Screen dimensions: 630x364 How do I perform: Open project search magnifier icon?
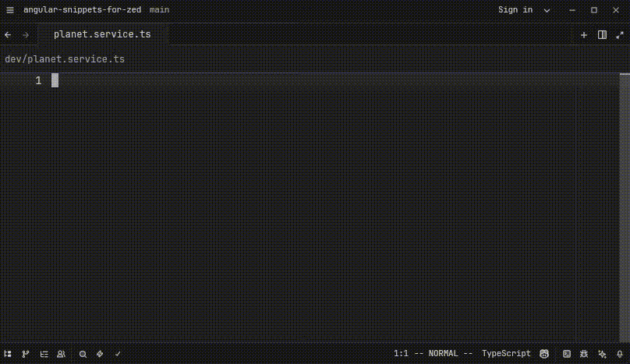83,354
